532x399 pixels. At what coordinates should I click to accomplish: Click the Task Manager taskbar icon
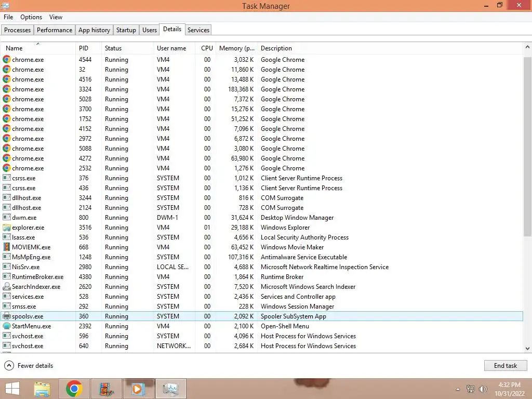coord(170,389)
